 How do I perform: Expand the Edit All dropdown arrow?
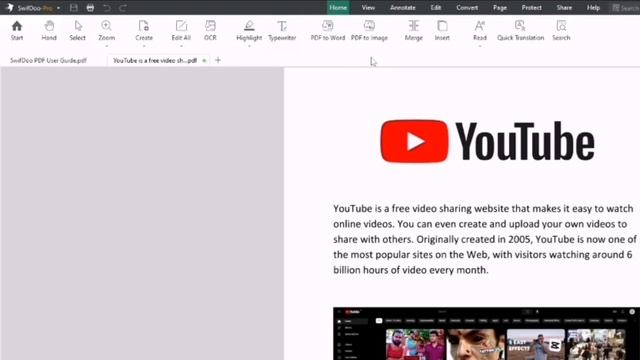pos(181,46)
